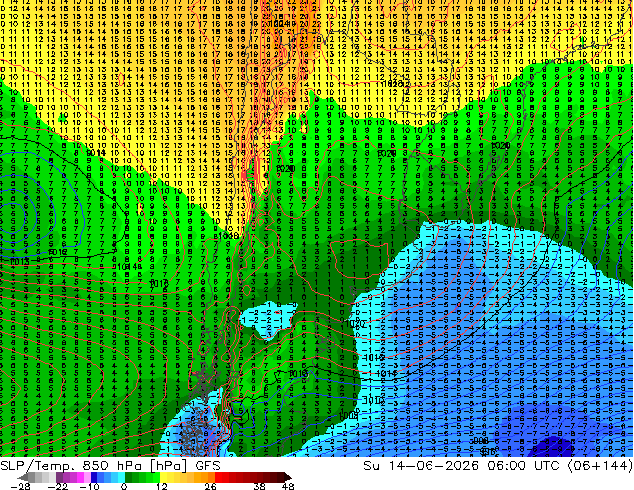The width and height of the screenshot is (634, 490).
Task: Click the '48' label under the color scale
Action: click(287, 486)
